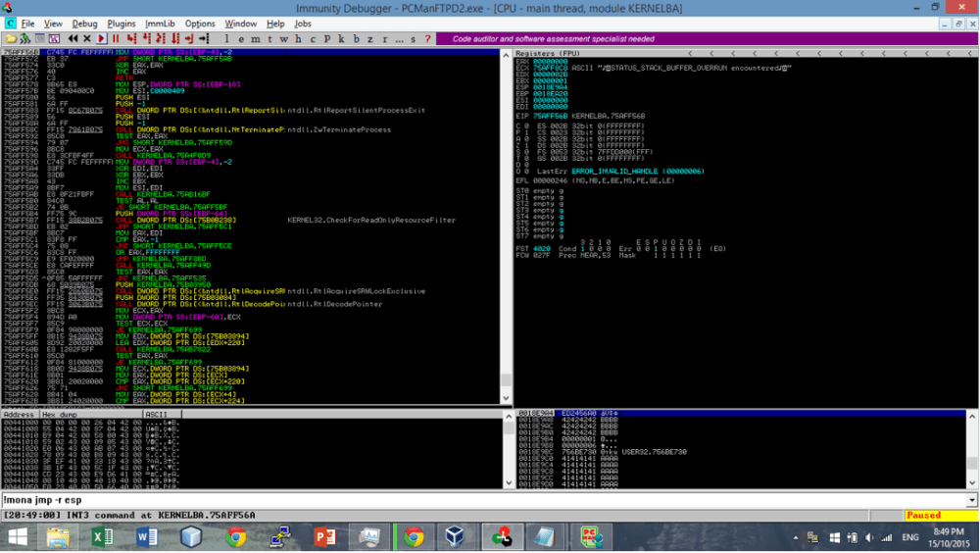Click the Restart program rewind icon
The height and width of the screenshot is (553, 980).
[73, 39]
